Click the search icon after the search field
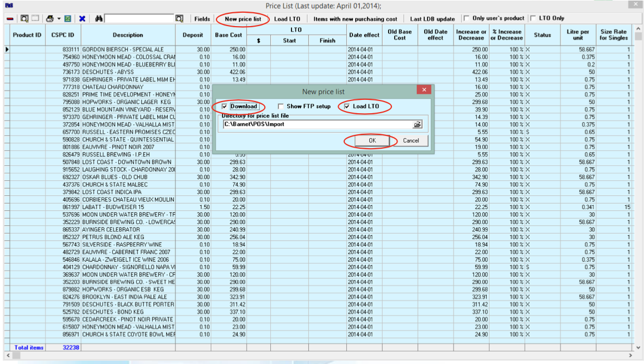The width and height of the screenshot is (644, 364). pos(179,18)
